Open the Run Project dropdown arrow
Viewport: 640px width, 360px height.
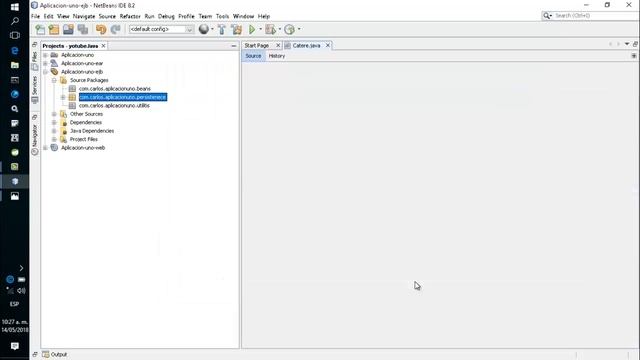[x=260, y=29]
